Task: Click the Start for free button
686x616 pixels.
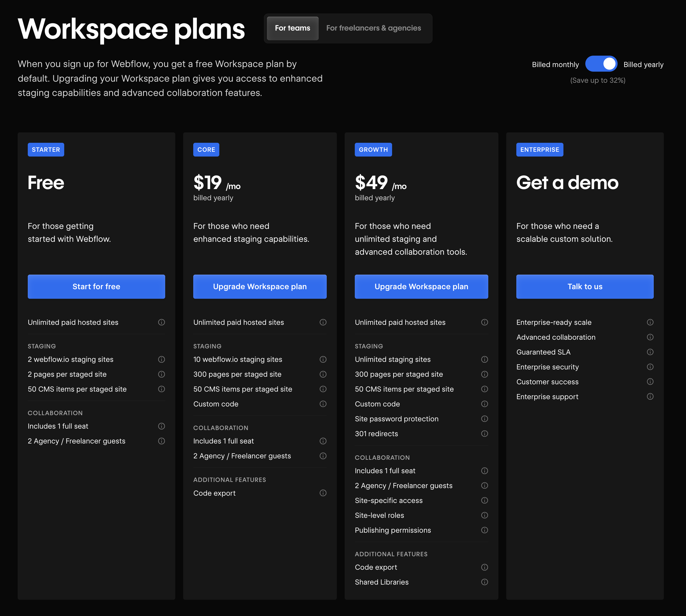Action: click(x=96, y=287)
